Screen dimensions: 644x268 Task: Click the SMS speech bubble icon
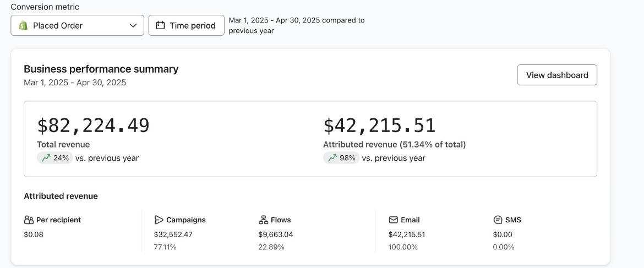pos(498,220)
